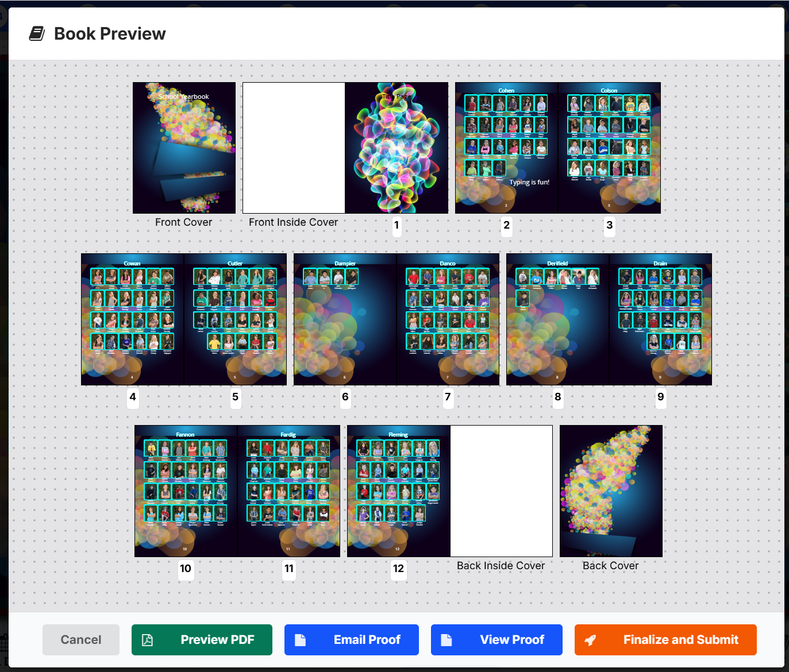The height and width of the screenshot is (672, 789).
Task: Open the View Proof button label
Action: (511, 640)
